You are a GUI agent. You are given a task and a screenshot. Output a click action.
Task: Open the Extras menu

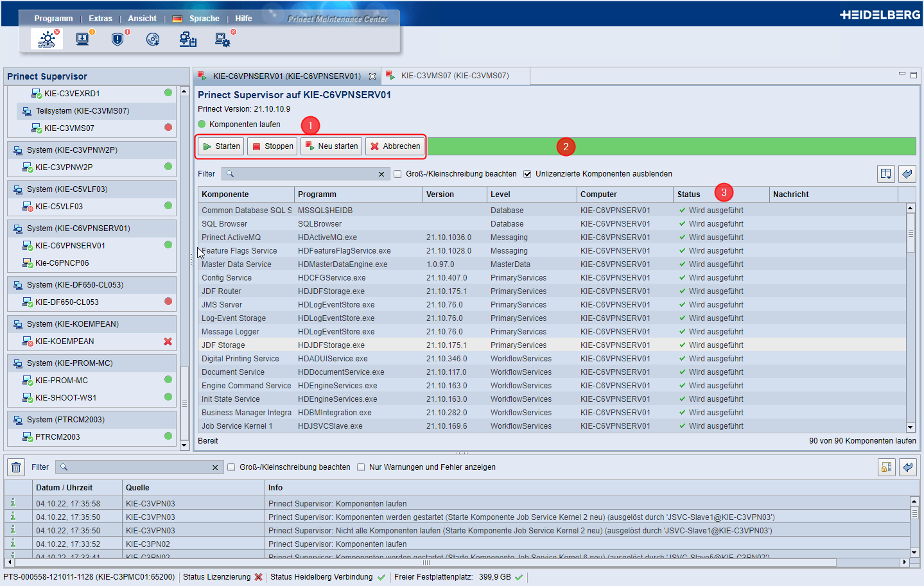pyautogui.click(x=100, y=19)
